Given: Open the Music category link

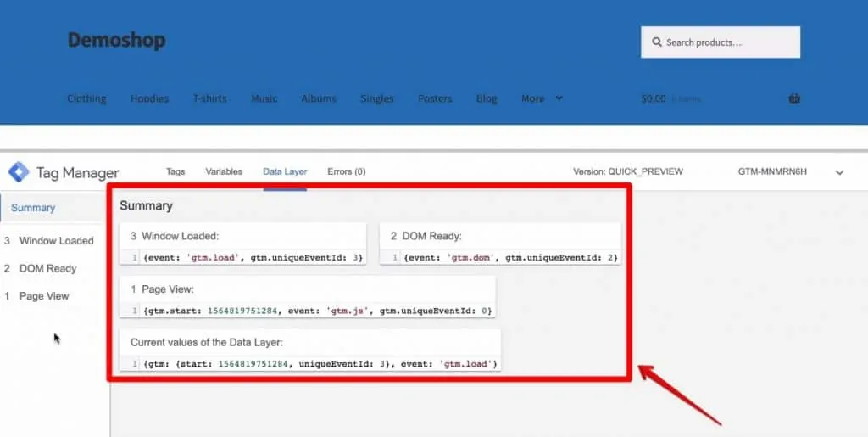Looking at the screenshot, I should 264,98.
